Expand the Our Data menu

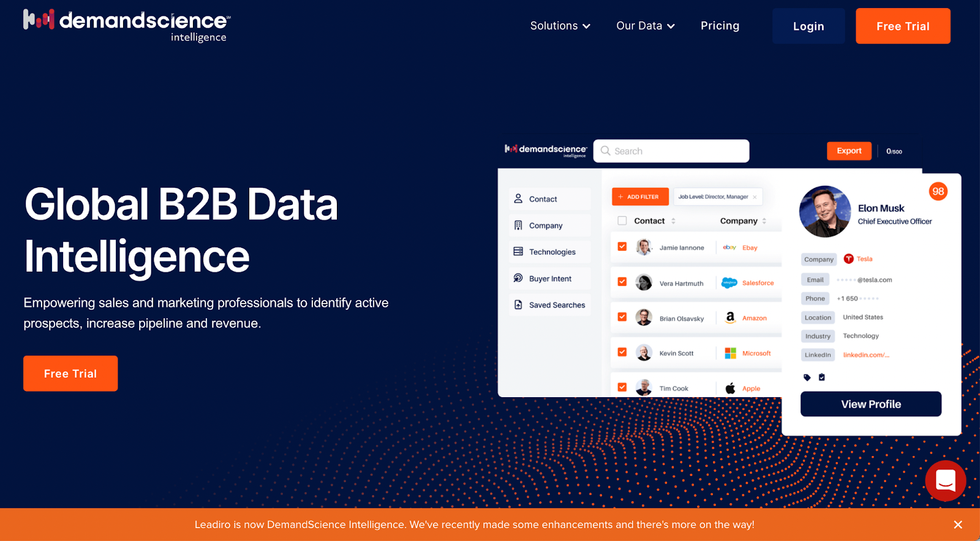pos(646,26)
